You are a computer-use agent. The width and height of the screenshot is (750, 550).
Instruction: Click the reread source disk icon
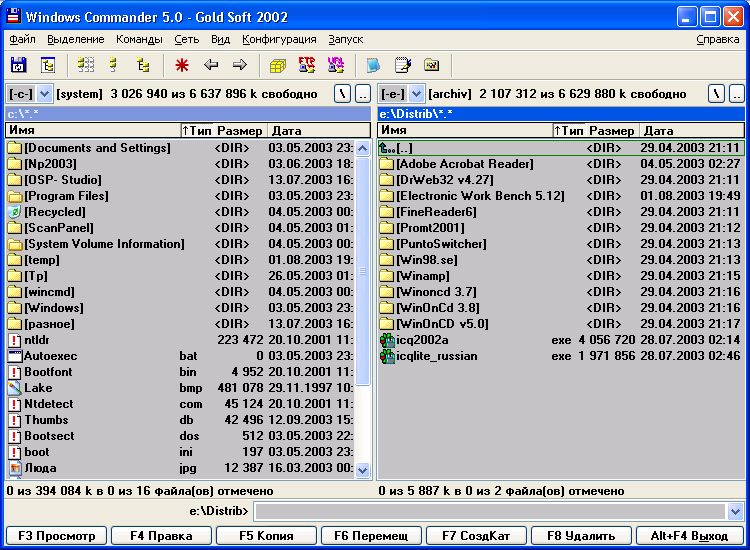tap(18, 65)
